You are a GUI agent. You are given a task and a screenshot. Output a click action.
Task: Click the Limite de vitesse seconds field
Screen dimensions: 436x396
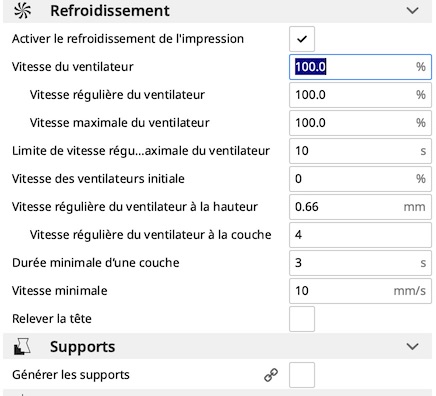(360, 151)
